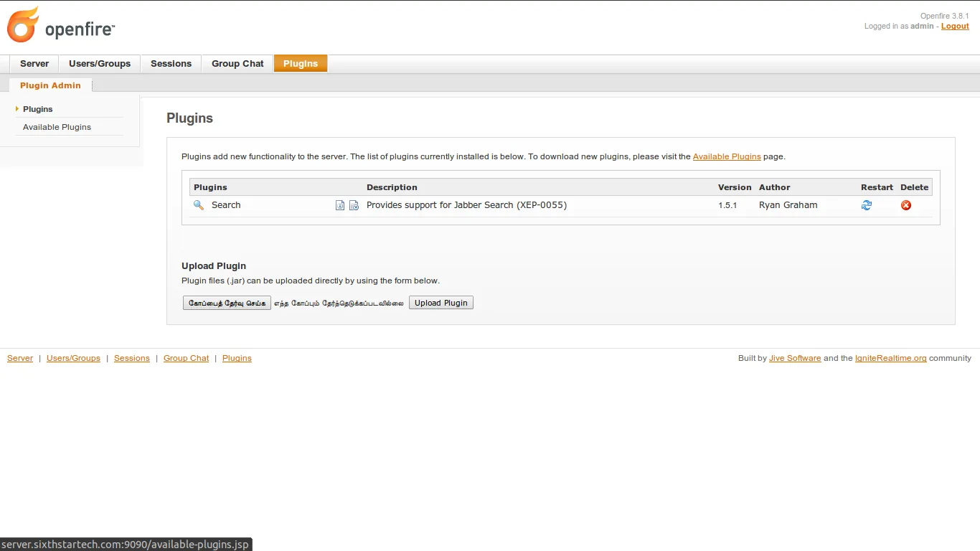The height and width of the screenshot is (551, 980).
Task: Select the Plugin Admin sub-tab
Action: click(50, 85)
